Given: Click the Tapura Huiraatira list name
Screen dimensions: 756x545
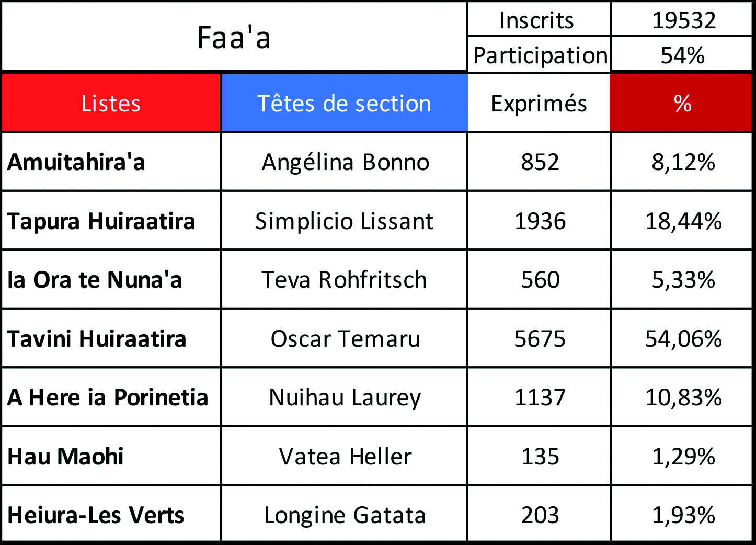Looking at the screenshot, I should click(x=101, y=221).
